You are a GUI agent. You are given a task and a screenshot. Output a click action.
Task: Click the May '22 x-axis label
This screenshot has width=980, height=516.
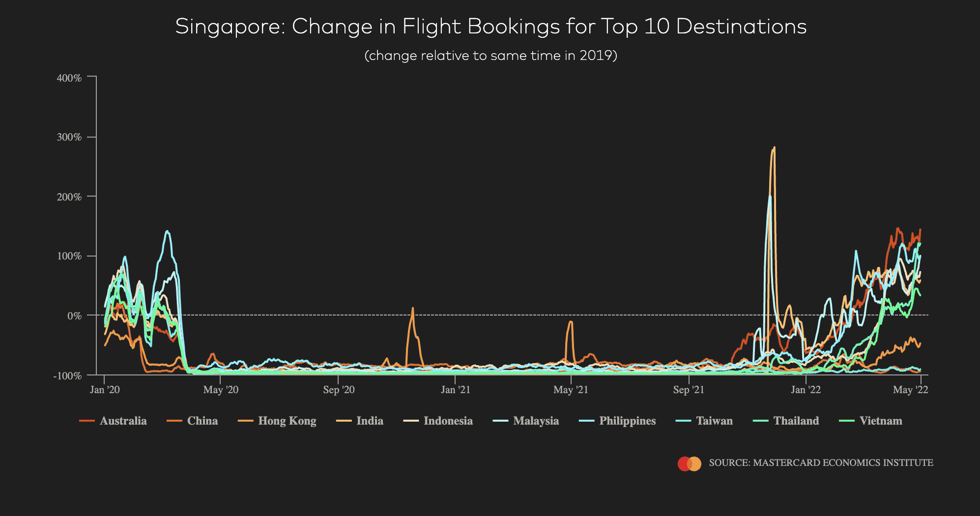[910, 390]
